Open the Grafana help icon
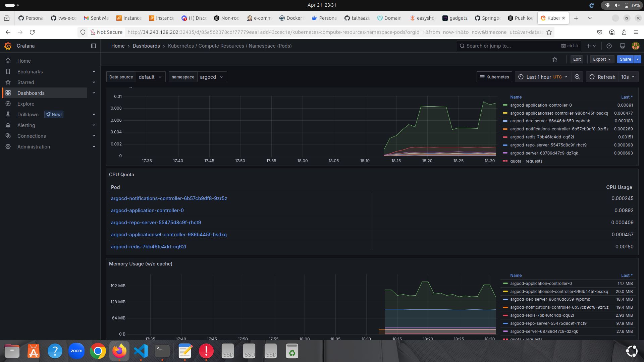 click(x=609, y=46)
